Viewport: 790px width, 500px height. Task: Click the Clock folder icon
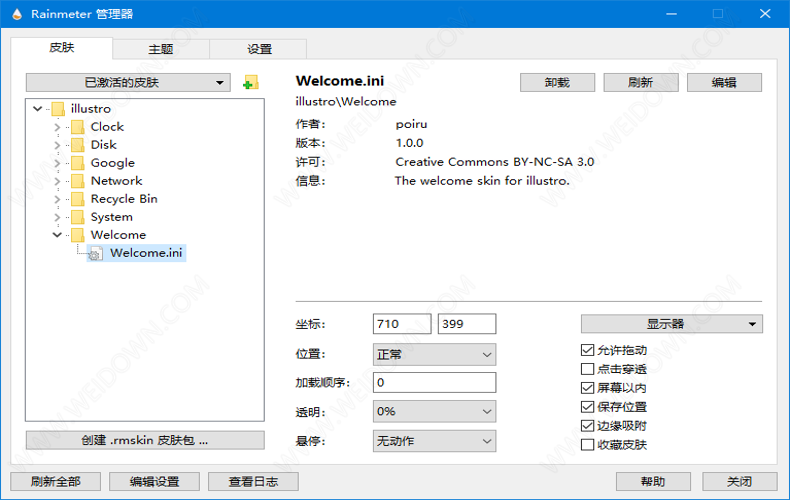78,127
